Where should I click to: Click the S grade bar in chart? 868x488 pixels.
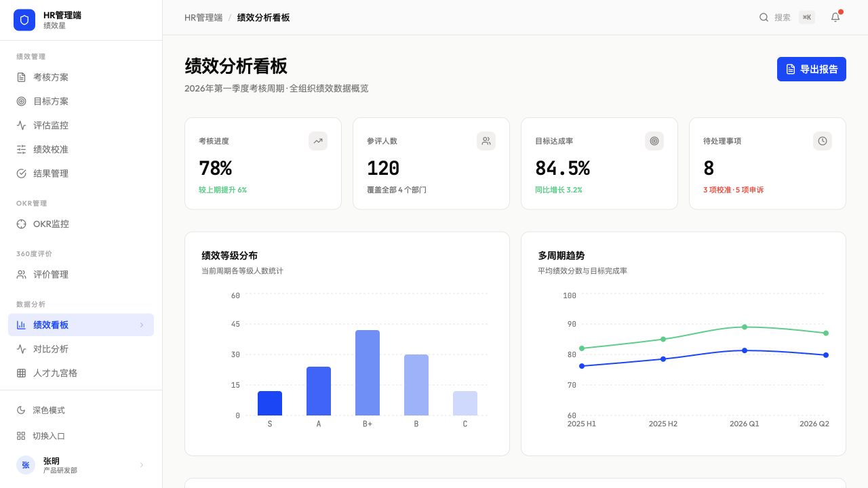coord(270,403)
